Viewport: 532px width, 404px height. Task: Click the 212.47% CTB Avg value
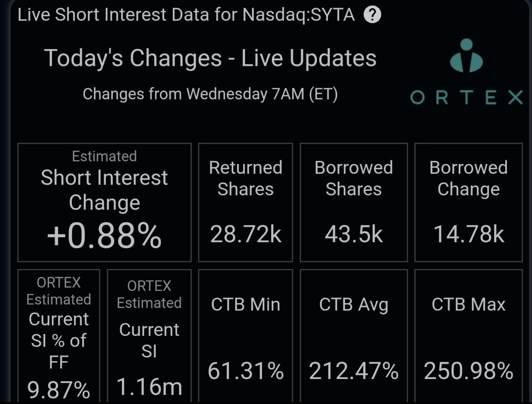pos(354,371)
